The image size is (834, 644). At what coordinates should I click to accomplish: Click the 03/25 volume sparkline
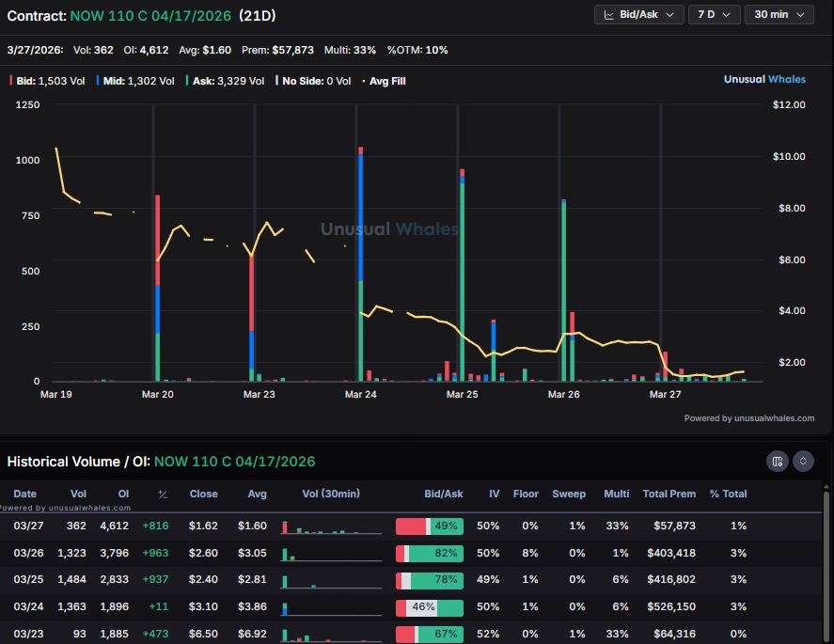pyautogui.click(x=331, y=580)
